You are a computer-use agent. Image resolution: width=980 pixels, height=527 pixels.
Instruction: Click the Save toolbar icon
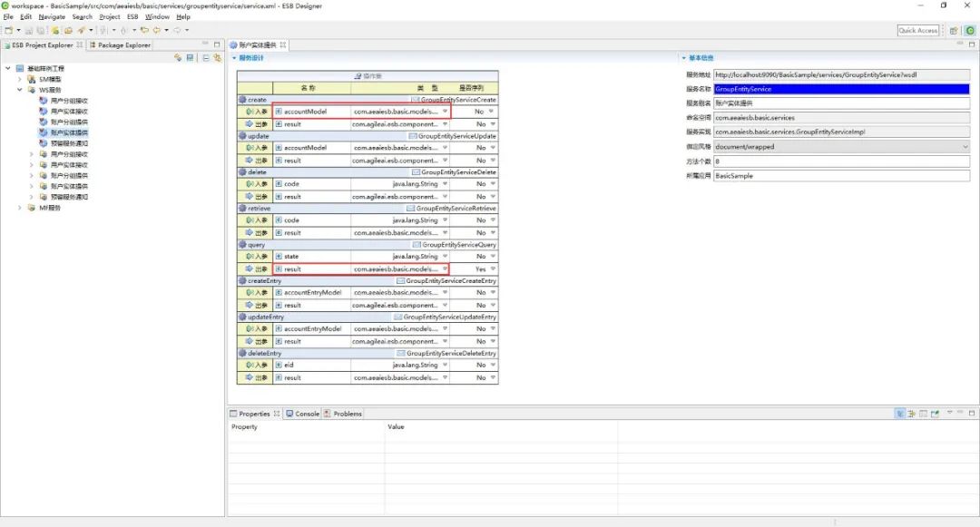click(29, 30)
